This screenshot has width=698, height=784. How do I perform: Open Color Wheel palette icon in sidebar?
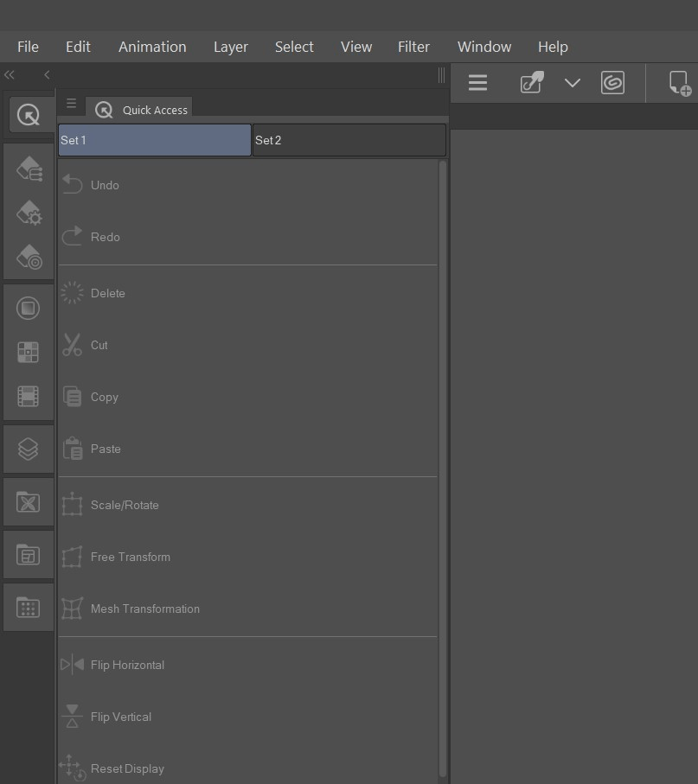[x=28, y=308]
